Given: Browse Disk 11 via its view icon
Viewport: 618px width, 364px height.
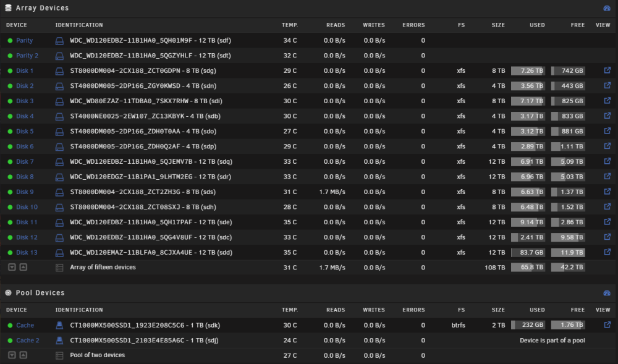Looking at the screenshot, I should click(x=607, y=222).
